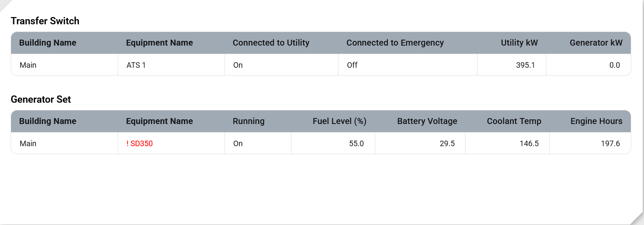Click the Battery Voltage column header

click(x=427, y=121)
